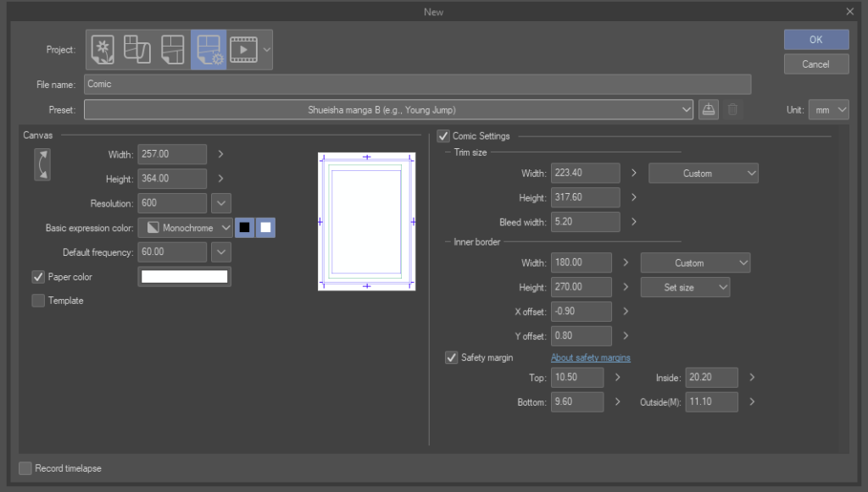
Task: Click the Inner border Height field 270.00
Action: (x=581, y=287)
